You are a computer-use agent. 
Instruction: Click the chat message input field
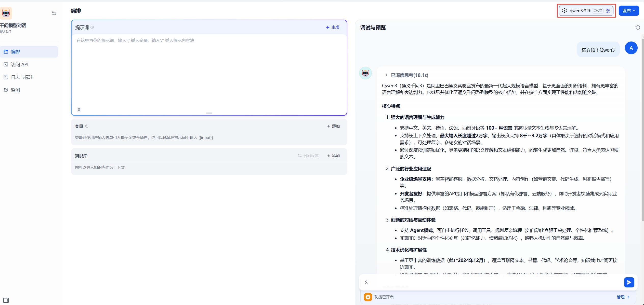coord(492,282)
